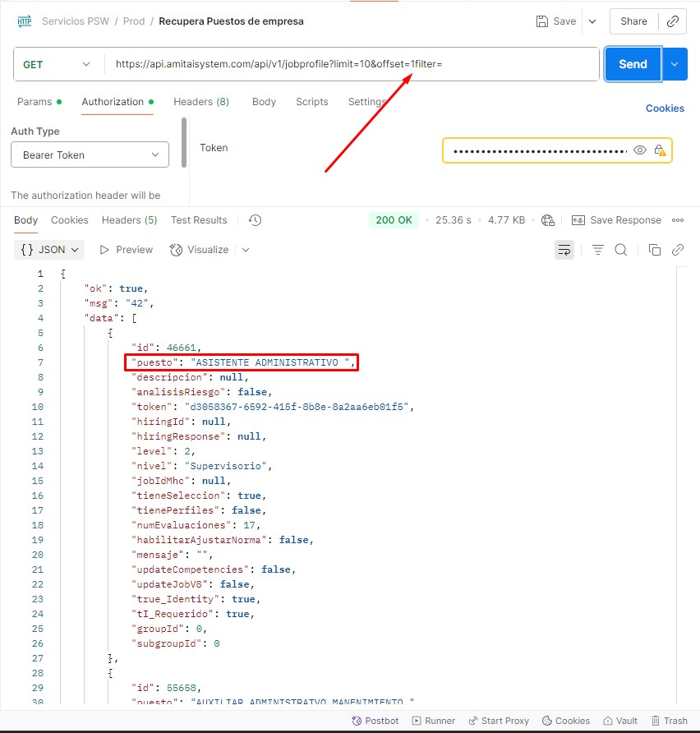
Task: Open Postbot from the status bar
Action: [375, 721]
